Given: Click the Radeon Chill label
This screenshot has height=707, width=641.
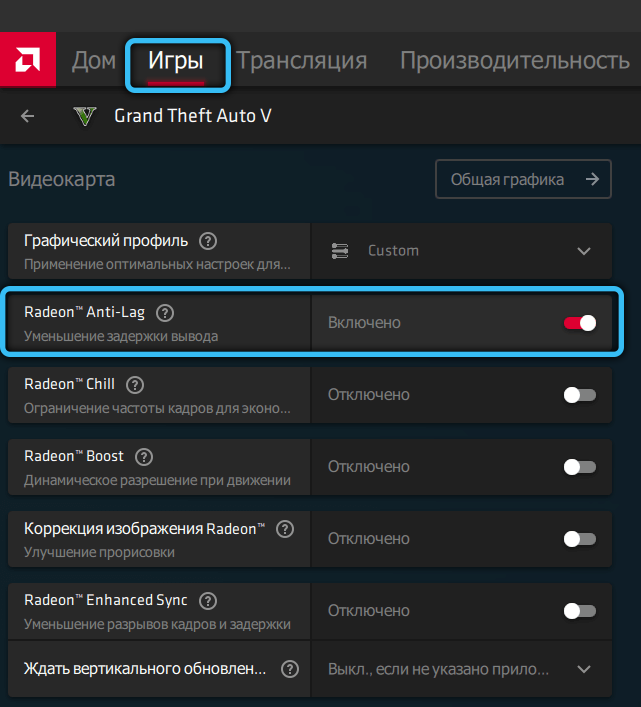Looking at the screenshot, I should click(x=69, y=384).
